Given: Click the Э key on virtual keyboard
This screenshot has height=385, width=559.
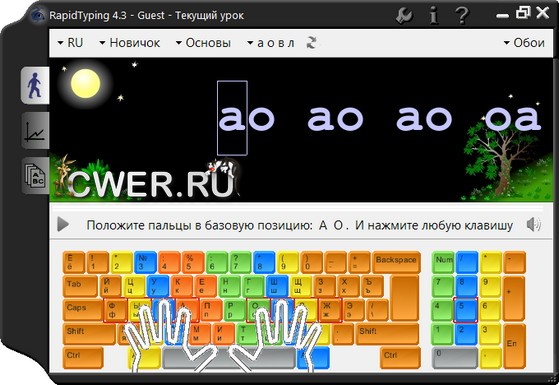Looking at the screenshot, I should [354, 310].
